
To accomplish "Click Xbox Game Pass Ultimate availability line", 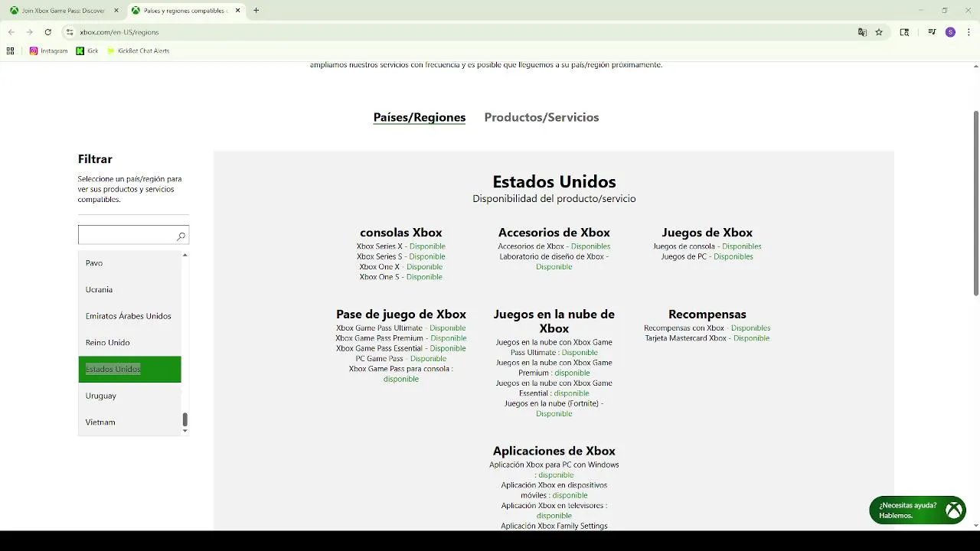I will point(401,328).
